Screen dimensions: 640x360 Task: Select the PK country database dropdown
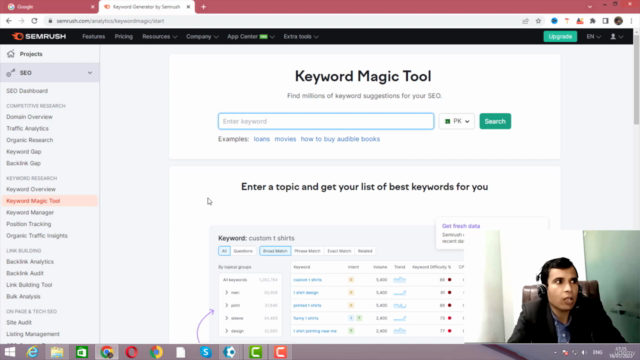tap(457, 121)
